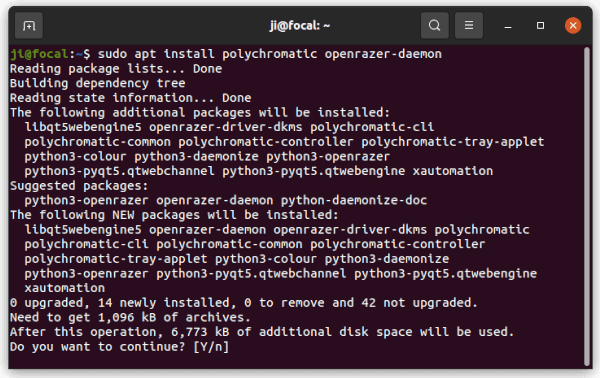Open the hamburger menu
The height and width of the screenshot is (378, 600).
469,26
